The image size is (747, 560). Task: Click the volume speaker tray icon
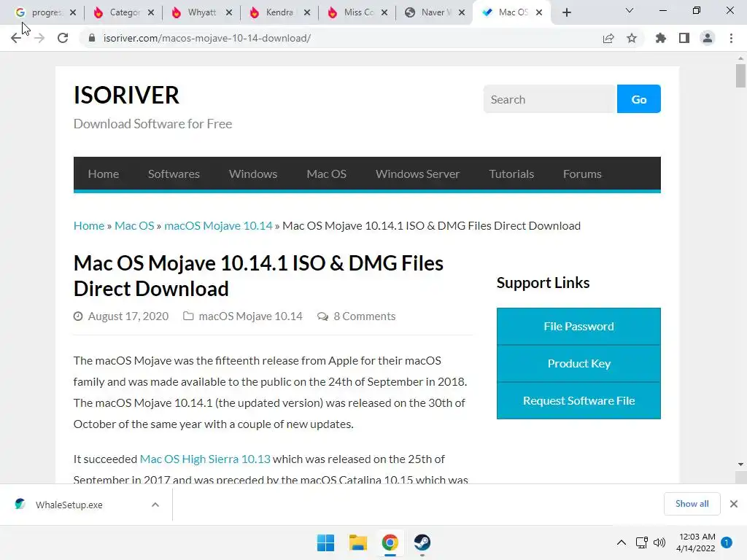click(x=659, y=542)
